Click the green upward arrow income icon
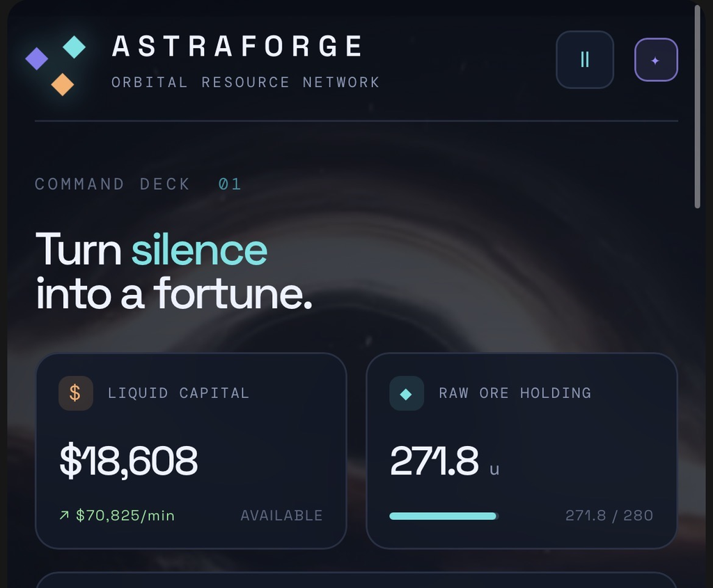Screen dimensions: 713x588 pos(64,516)
